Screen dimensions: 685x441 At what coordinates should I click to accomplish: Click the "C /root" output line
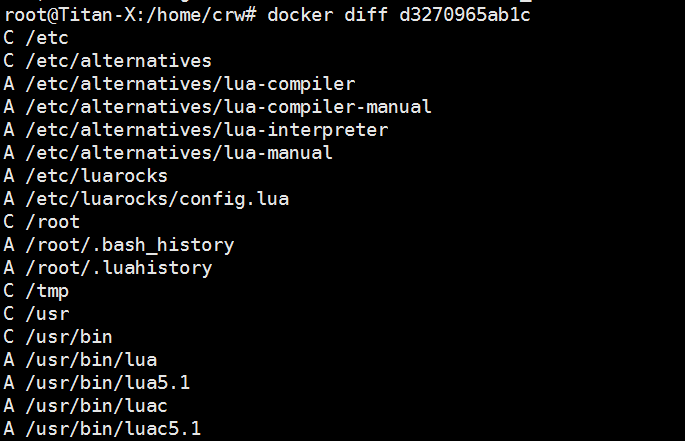tap(43, 222)
